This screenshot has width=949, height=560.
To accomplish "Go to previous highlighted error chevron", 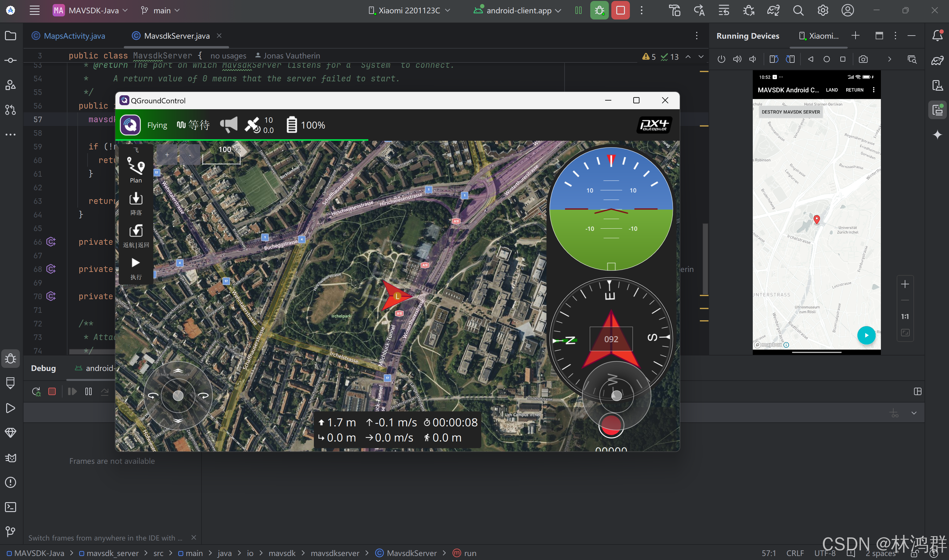I will 688,57.
